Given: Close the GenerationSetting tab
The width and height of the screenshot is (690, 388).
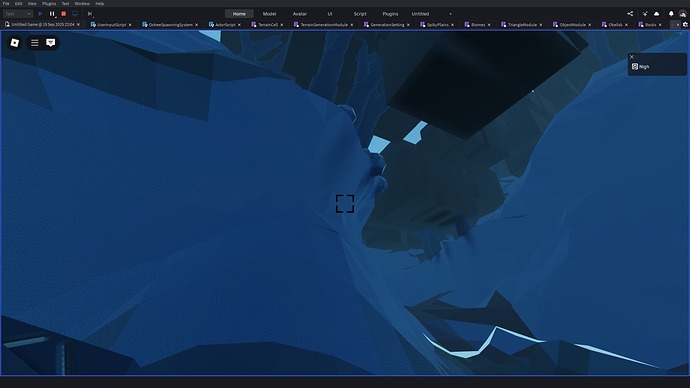Looking at the screenshot, I should pos(408,25).
